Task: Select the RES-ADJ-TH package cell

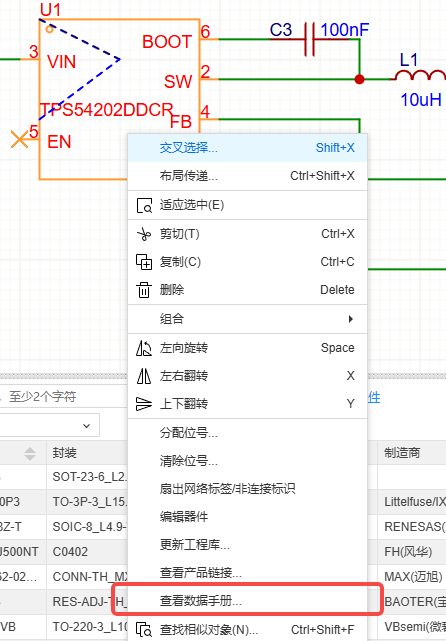Action: point(87,601)
